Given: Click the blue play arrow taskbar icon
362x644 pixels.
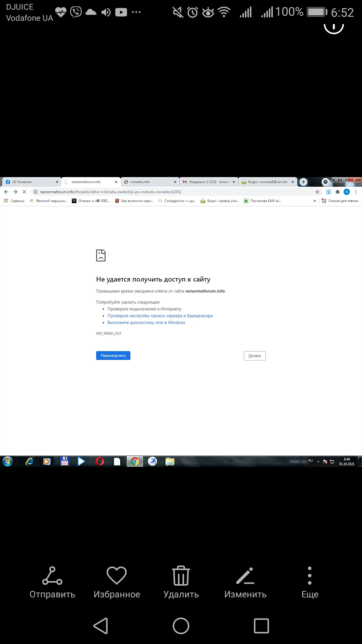Looking at the screenshot, I should pyautogui.click(x=81, y=462).
